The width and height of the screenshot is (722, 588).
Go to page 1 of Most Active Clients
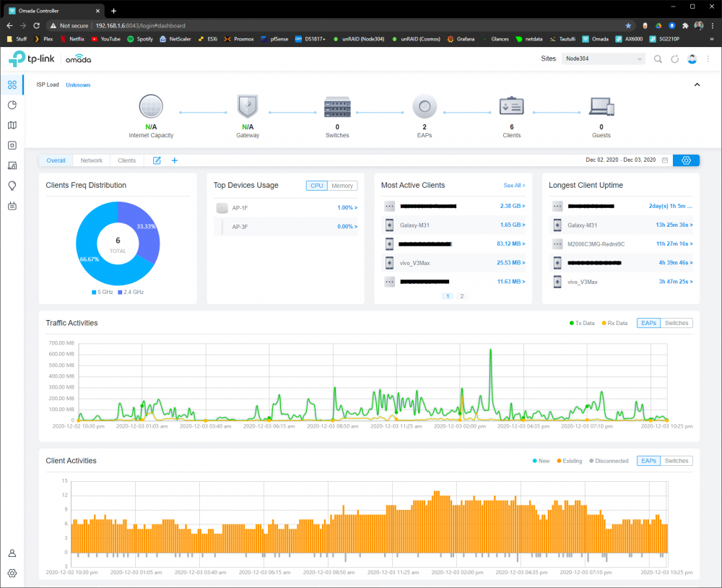(x=448, y=296)
